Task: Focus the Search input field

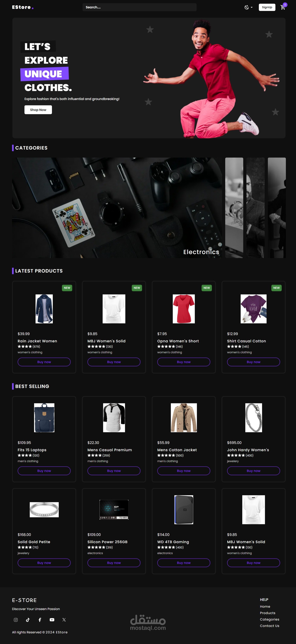Action: coord(139,7)
